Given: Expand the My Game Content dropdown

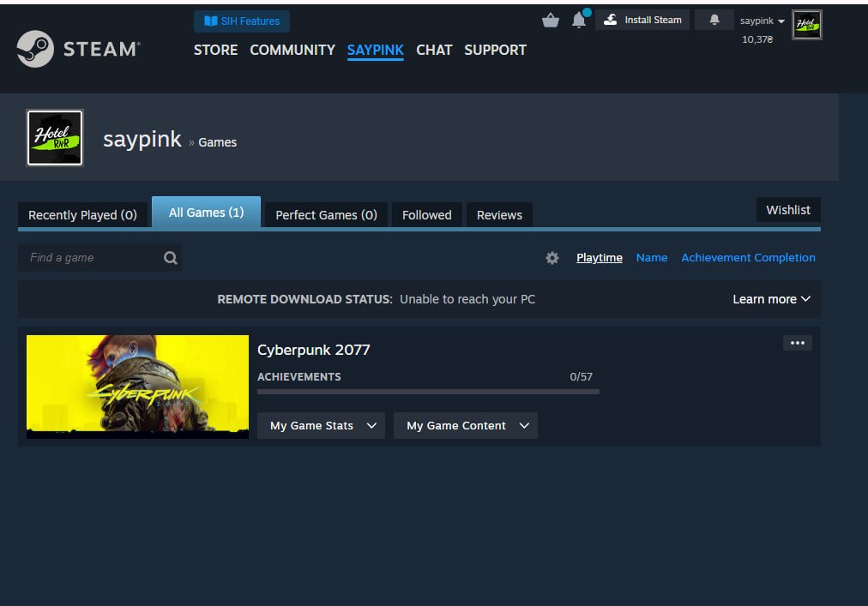Looking at the screenshot, I should pyautogui.click(x=465, y=426).
